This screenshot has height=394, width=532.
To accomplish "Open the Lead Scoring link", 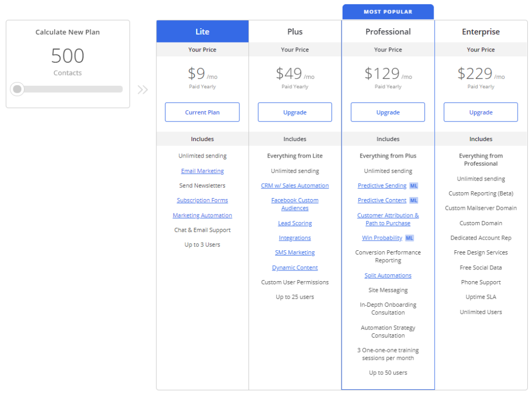I will 295,223.
